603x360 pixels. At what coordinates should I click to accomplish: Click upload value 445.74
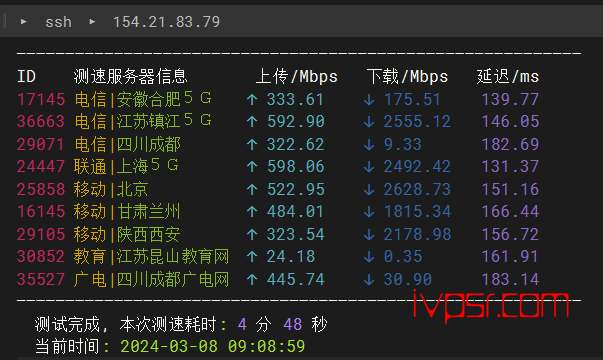pos(296,279)
